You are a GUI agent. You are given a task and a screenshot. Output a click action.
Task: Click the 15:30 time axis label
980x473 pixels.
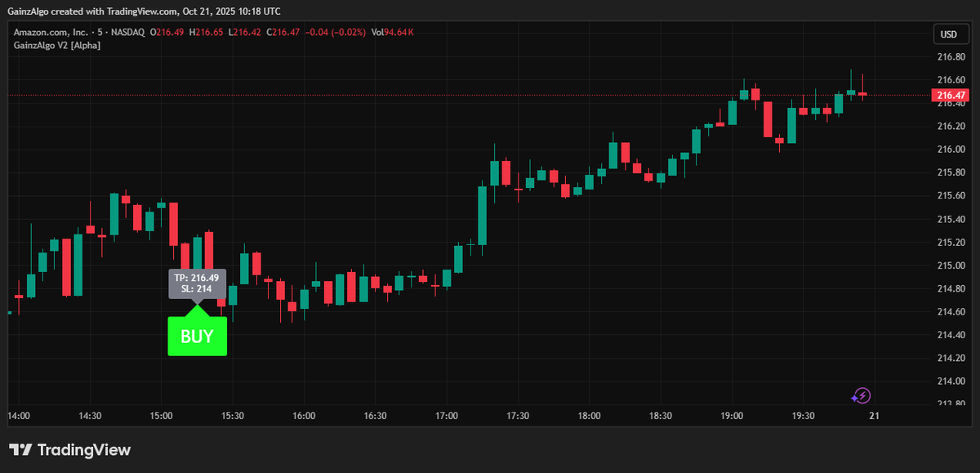coord(233,416)
